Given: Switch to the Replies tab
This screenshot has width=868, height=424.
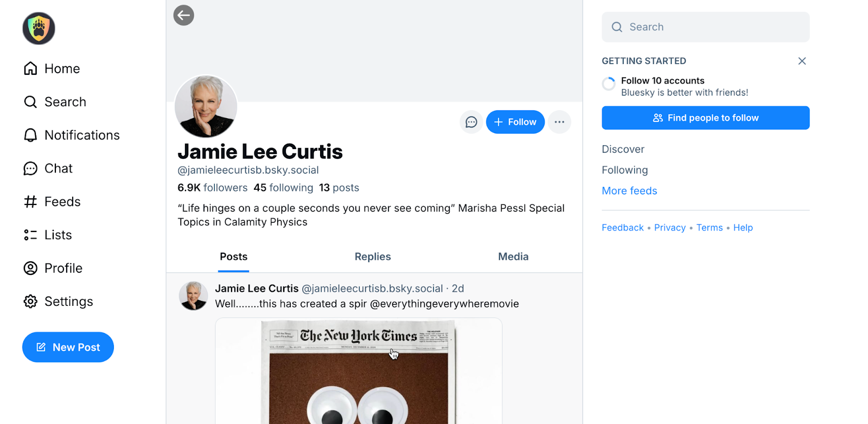Looking at the screenshot, I should click(373, 256).
